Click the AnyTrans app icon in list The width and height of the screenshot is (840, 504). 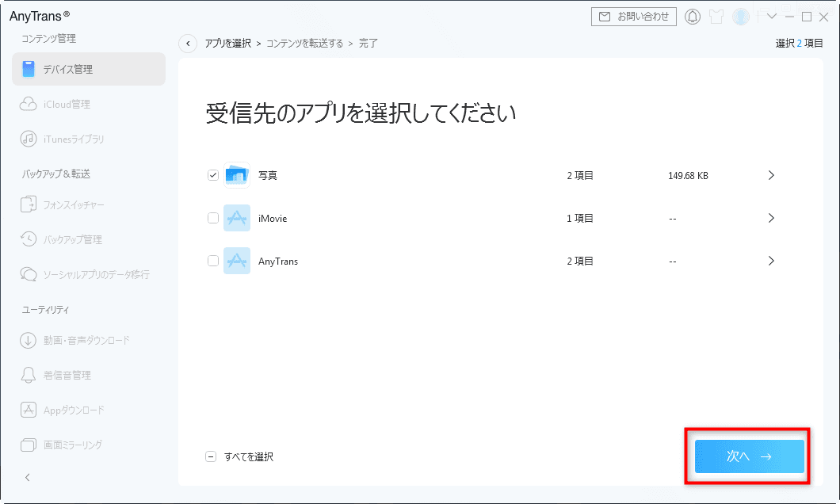coord(237,261)
